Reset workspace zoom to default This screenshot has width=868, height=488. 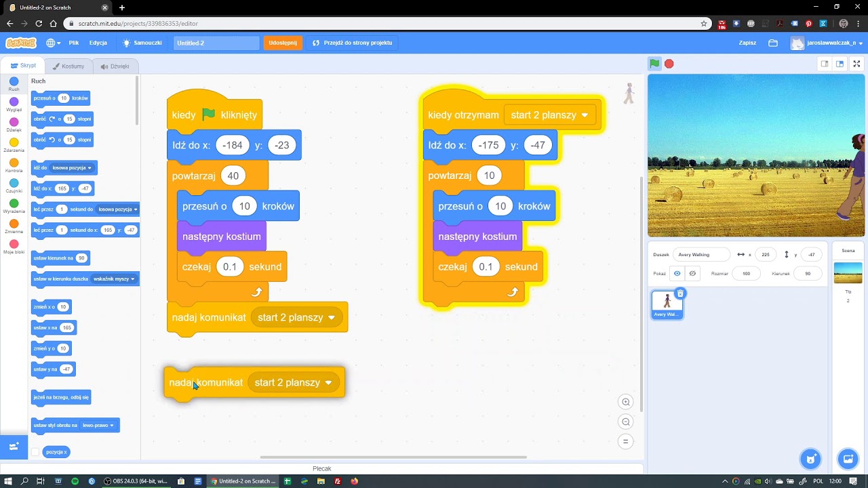[x=626, y=441]
